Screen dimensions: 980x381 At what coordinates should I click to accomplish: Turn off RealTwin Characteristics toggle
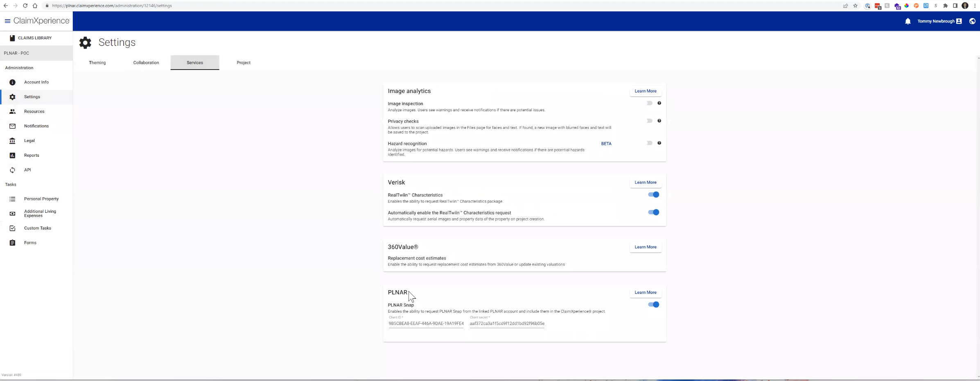653,195
